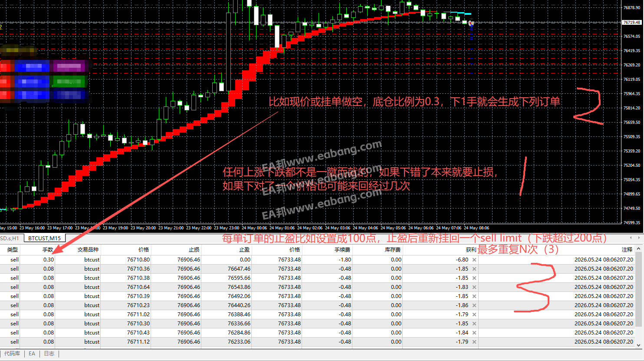Click the take-profit value 76233.06
The image size is (644, 361).
239,342
